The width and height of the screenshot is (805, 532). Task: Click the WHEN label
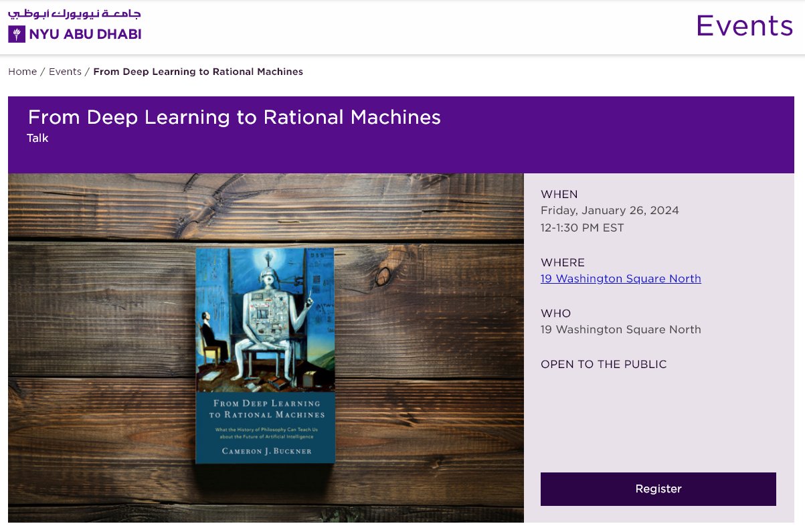559,194
